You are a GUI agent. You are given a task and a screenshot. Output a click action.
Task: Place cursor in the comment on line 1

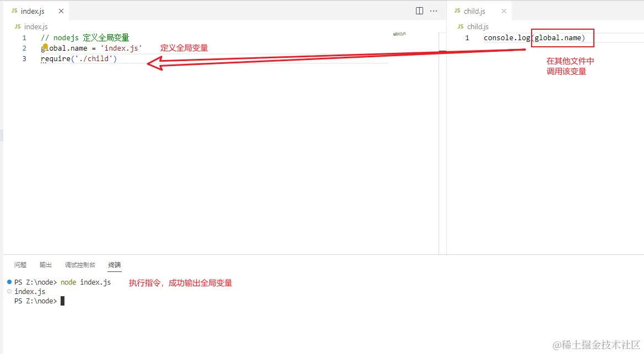click(85, 38)
